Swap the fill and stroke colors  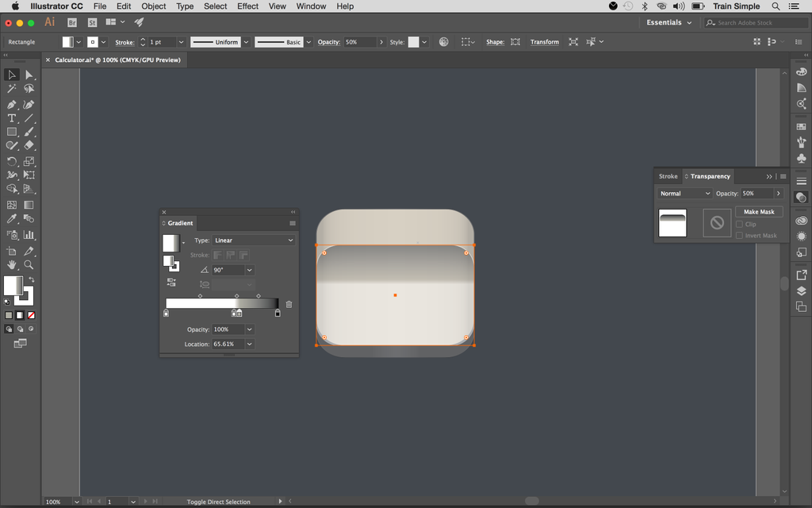tap(32, 280)
